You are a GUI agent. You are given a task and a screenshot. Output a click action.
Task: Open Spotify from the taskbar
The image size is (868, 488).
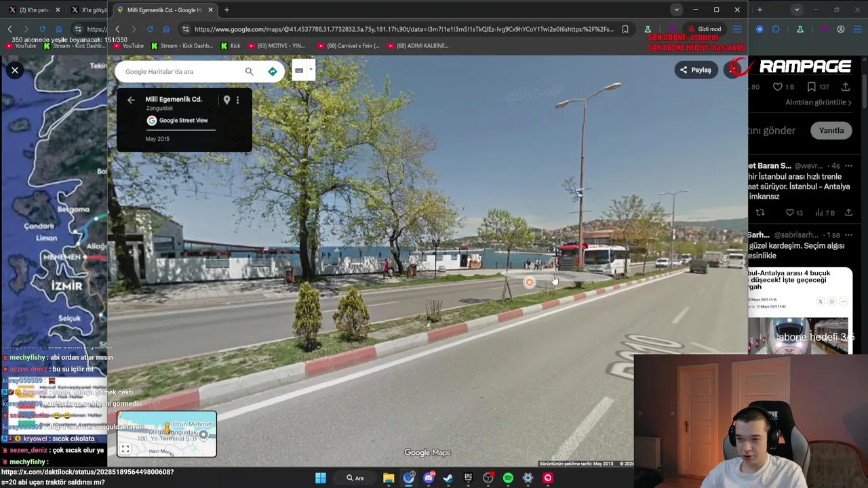[508, 478]
